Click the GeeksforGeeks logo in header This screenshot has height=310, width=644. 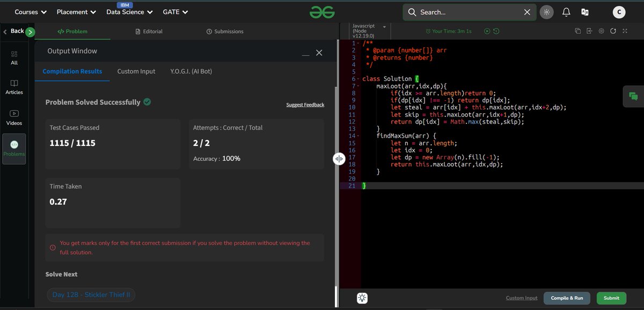(x=322, y=12)
